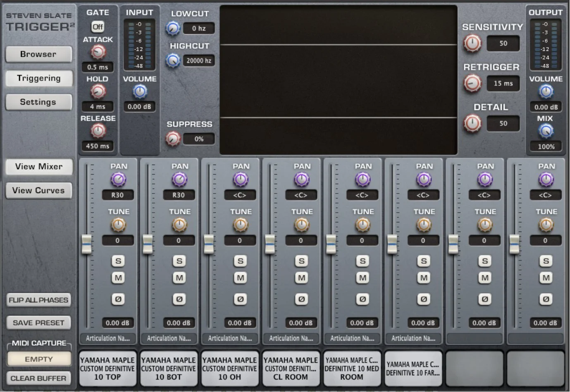Open Articulation dropdown of 10 TOP channel
This screenshot has width=570, height=392.
coord(107,338)
